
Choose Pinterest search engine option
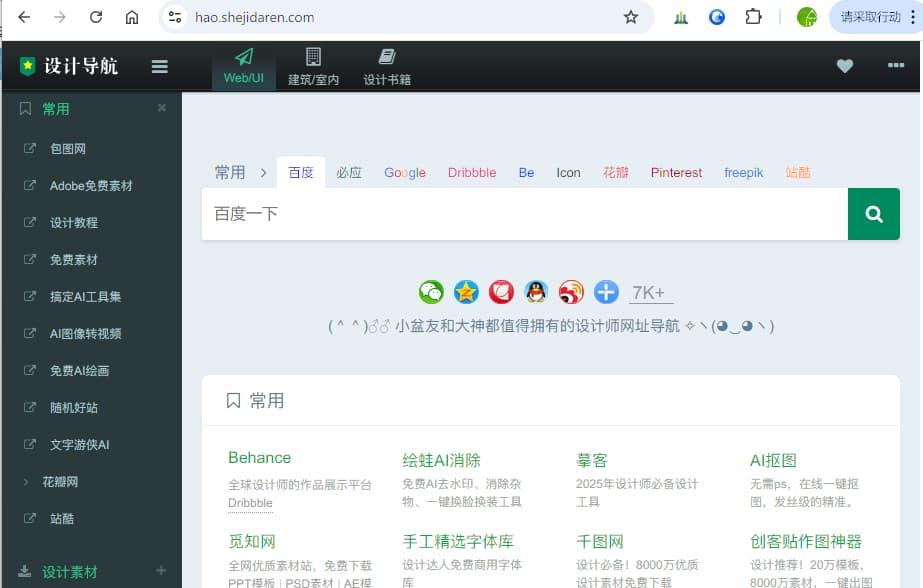click(x=676, y=172)
